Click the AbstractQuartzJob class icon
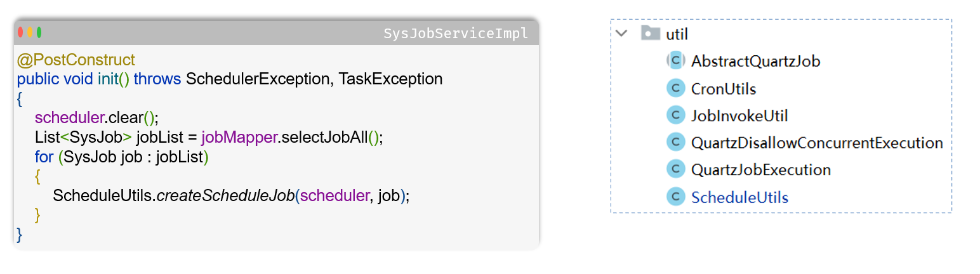This screenshot has width=980, height=274. (x=675, y=61)
